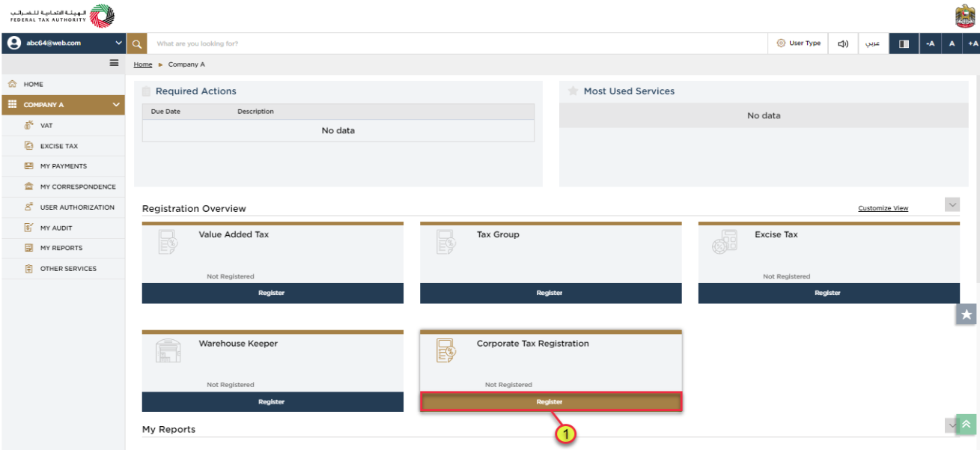Click the Excise Tax card icon
The height and width of the screenshot is (450, 980).
725,243
